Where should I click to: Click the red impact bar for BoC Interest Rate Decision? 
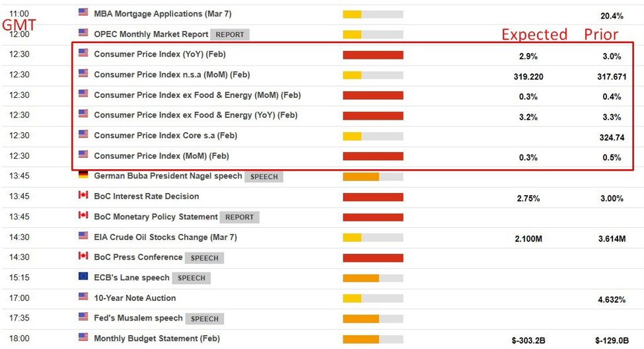(373, 198)
